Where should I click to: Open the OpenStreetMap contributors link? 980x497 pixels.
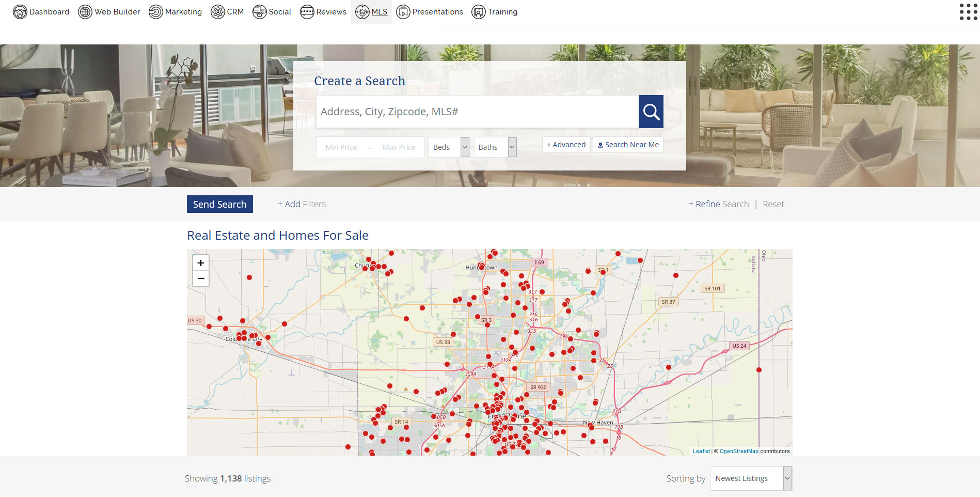(739, 451)
